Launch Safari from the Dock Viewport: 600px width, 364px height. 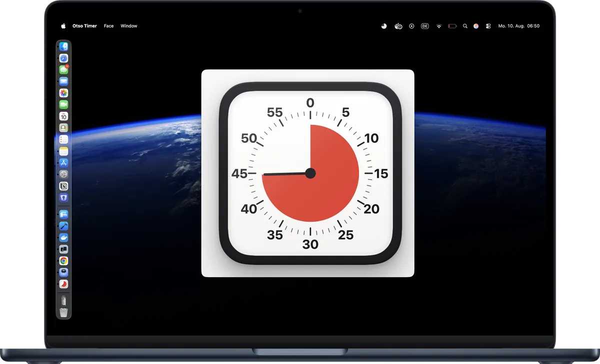click(63, 58)
